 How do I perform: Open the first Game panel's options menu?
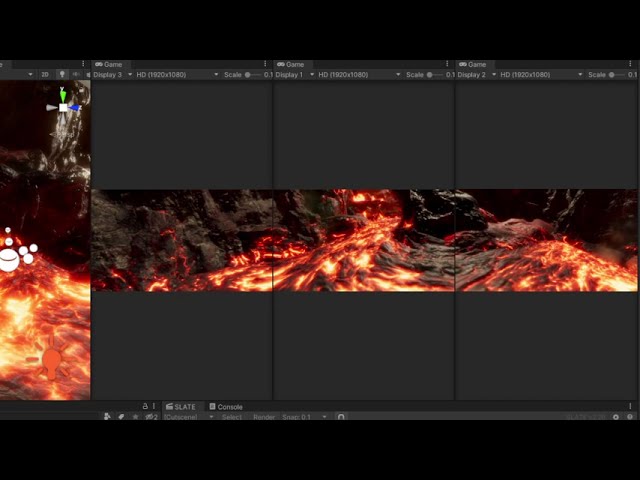[x=265, y=64]
